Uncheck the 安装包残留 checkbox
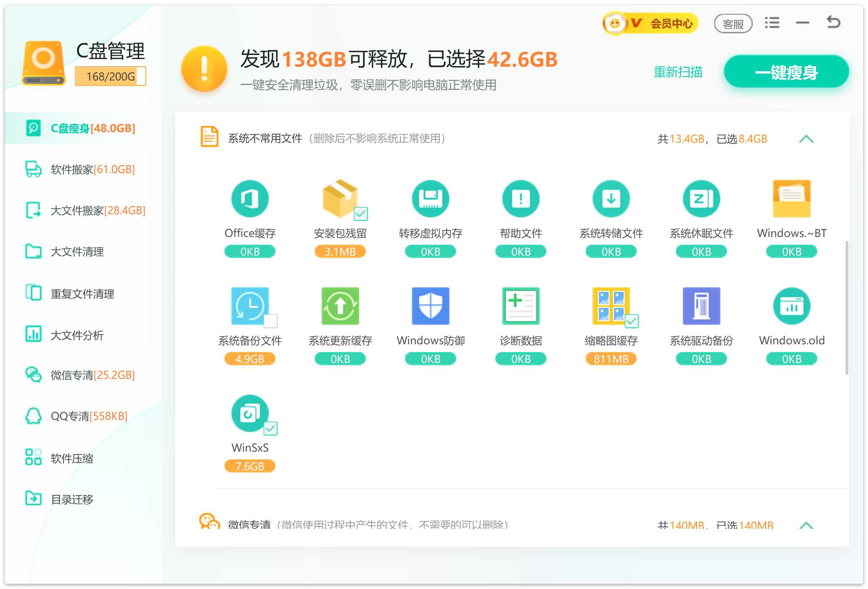The height and width of the screenshot is (589, 868). tap(360, 213)
